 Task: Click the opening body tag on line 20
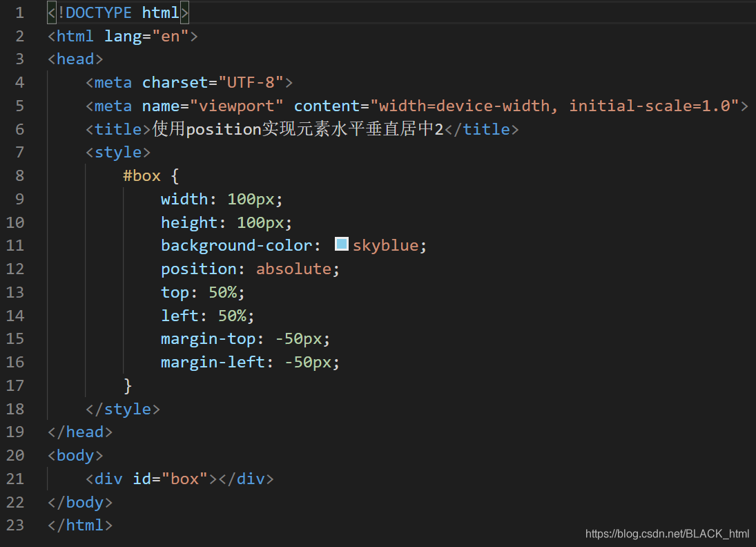pos(75,455)
